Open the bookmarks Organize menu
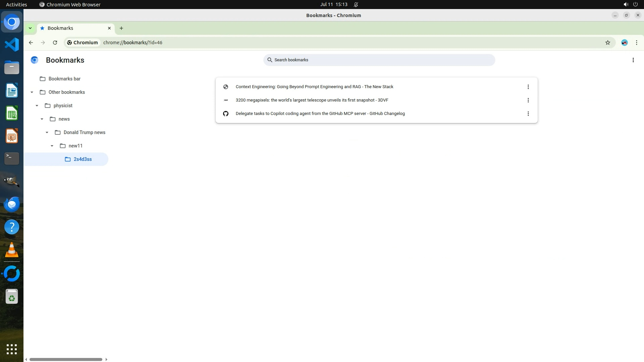The height and width of the screenshot is (362, 644). tap(633, 60)
